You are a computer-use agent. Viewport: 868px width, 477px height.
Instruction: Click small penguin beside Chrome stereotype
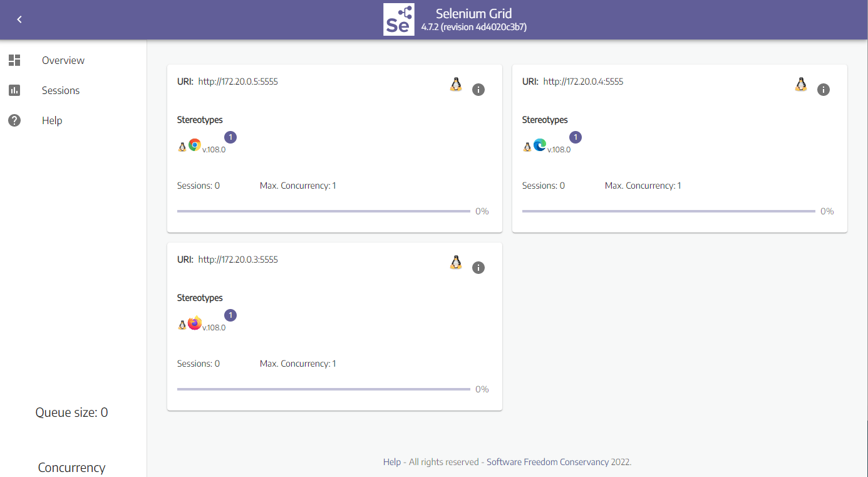pos(182,147)
